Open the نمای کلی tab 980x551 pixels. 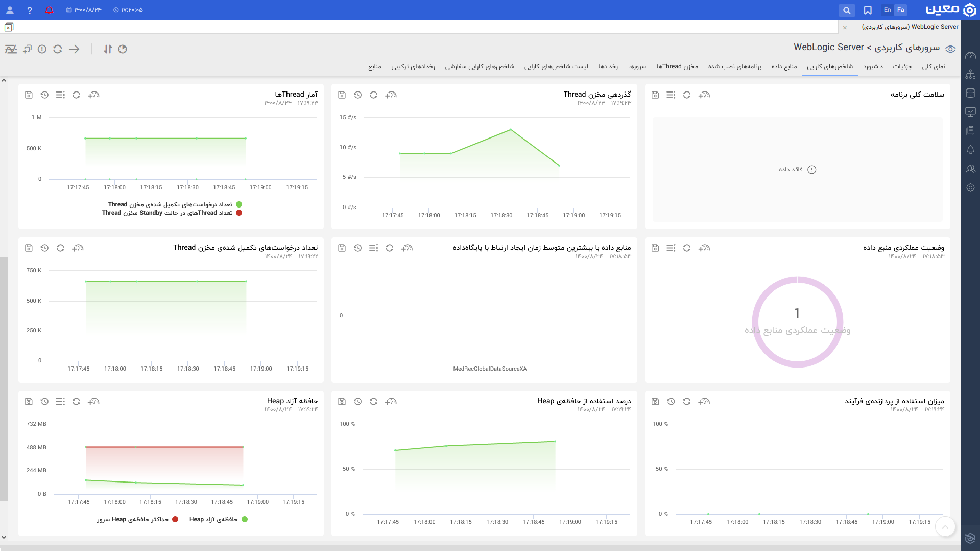pyautogui.click(x=934, y=67)
